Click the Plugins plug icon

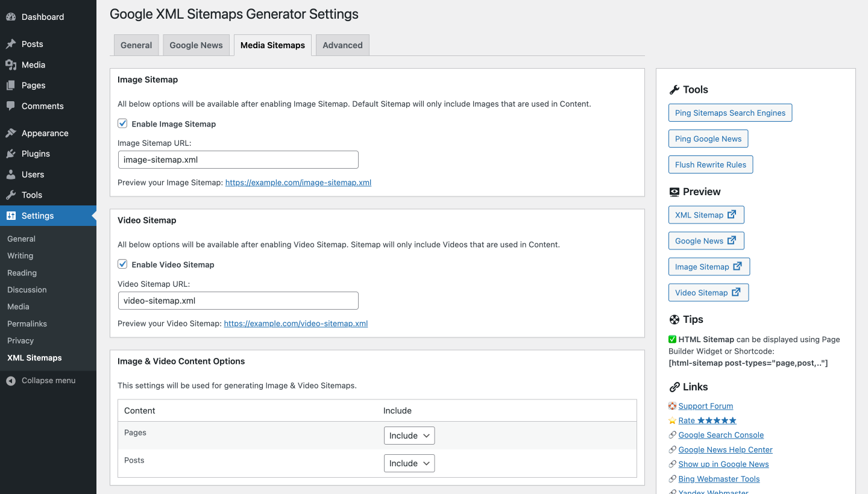(11, 154)
